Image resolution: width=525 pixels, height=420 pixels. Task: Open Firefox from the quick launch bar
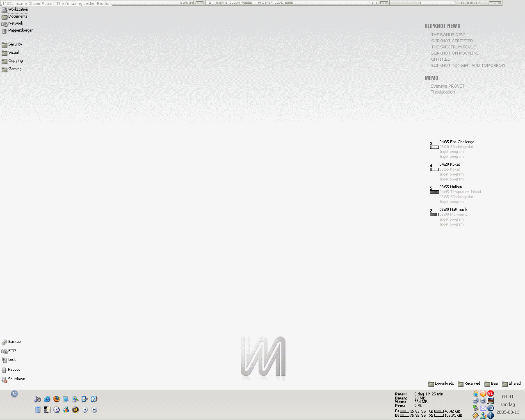tap(57, 399)
